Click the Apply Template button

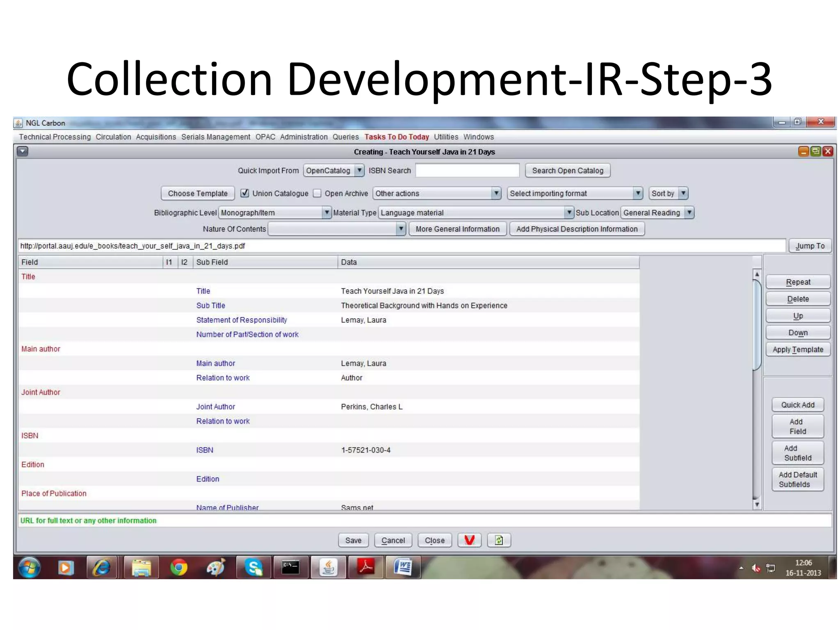(798, 349)
